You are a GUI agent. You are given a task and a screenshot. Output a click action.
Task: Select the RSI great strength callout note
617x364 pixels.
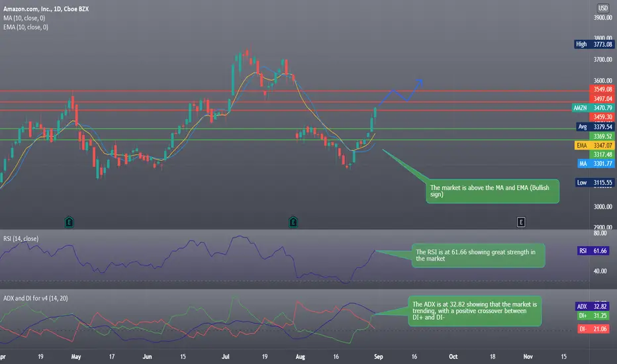pyautogui.click(x=478, y=255)
